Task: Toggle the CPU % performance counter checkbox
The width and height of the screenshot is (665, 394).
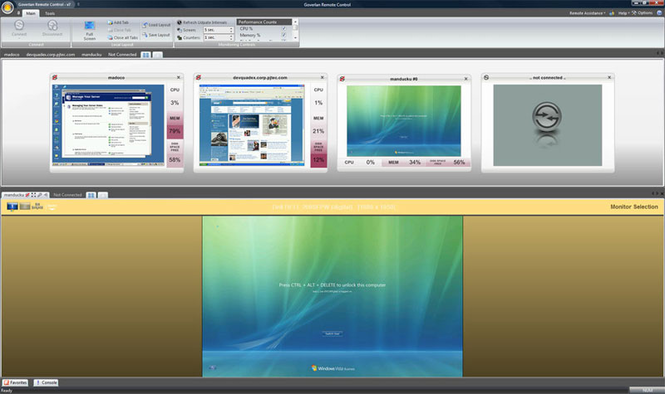Action: [x=284, y=29]
